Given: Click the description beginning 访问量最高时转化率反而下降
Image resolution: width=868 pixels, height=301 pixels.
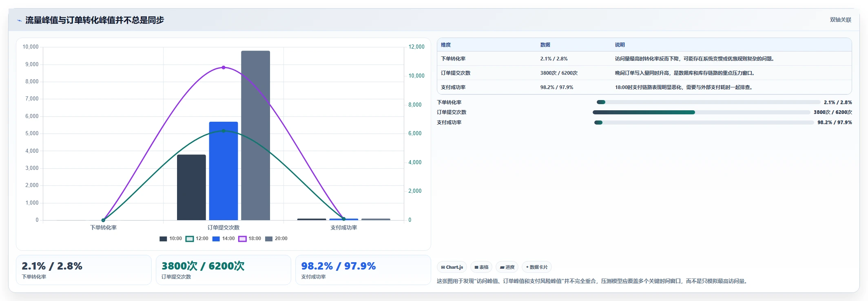Looking at the screenshot, I should click(x=694, y=59).
